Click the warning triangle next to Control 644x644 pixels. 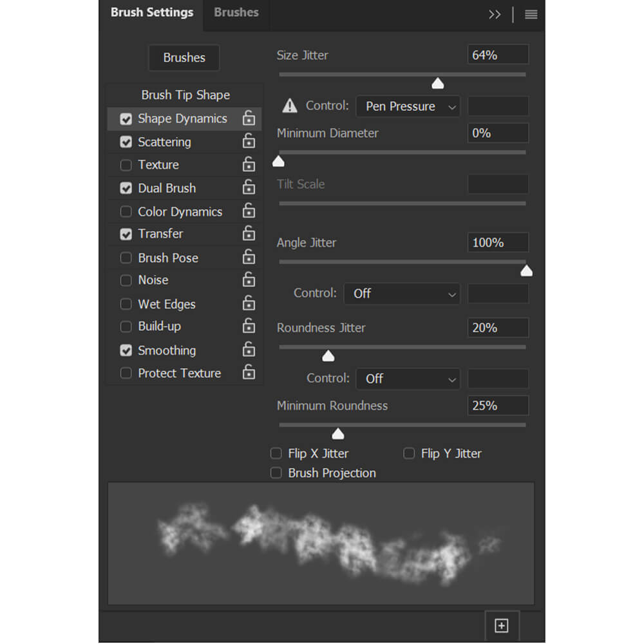(290, 106)
